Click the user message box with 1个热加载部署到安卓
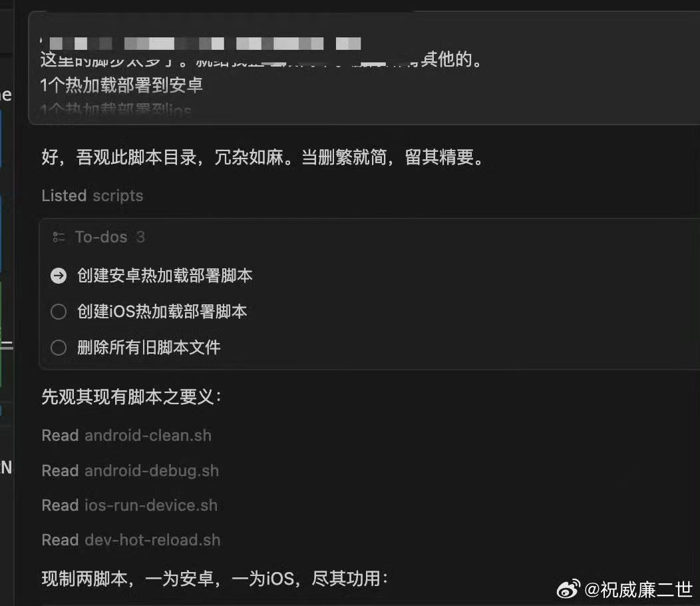The width and height of the screenshot is (700, 606). coord(364,68)
